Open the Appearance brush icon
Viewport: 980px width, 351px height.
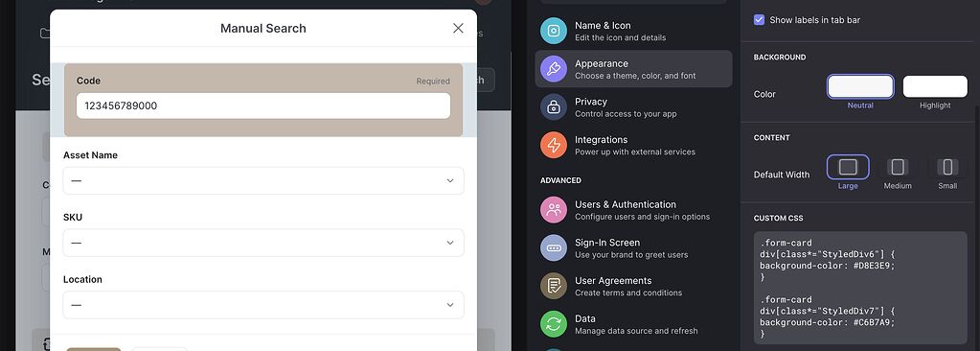(x=553, y=69)
